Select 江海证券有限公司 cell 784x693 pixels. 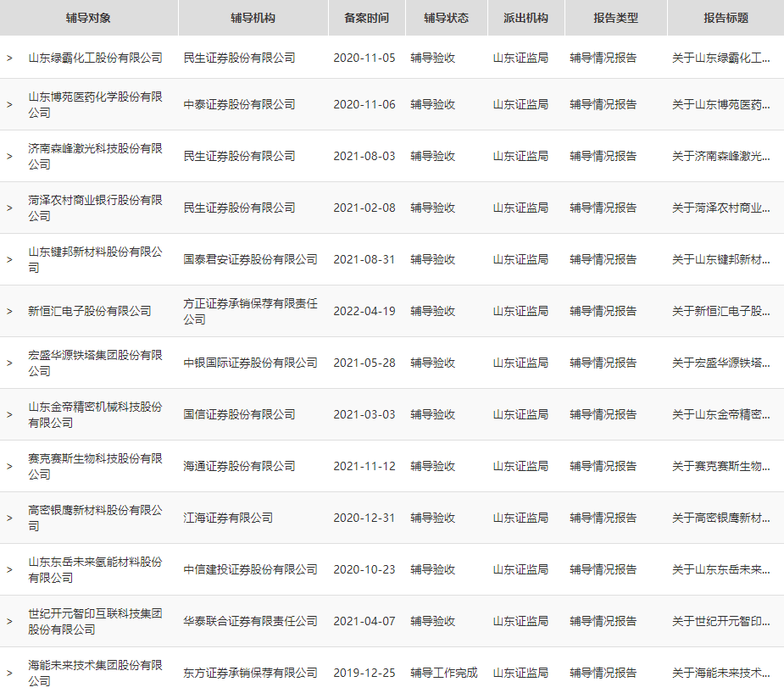tap(228, 518)
